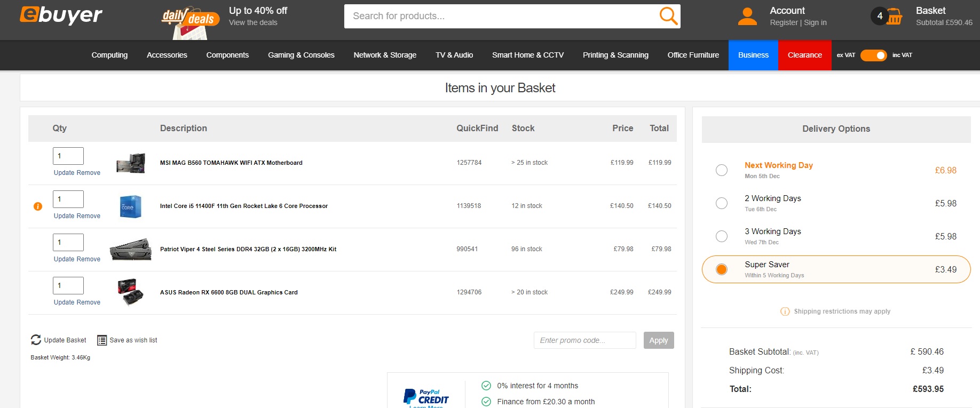This screenshot has width=980, height=408.
Task: Remove the ASUS Radeon graphics card
Action: point(89,302)
